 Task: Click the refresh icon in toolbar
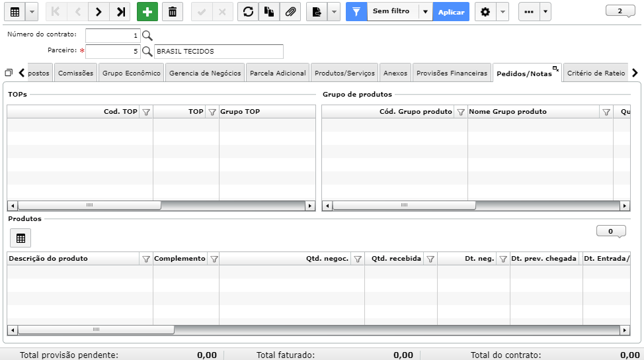(x=248, y=12)
